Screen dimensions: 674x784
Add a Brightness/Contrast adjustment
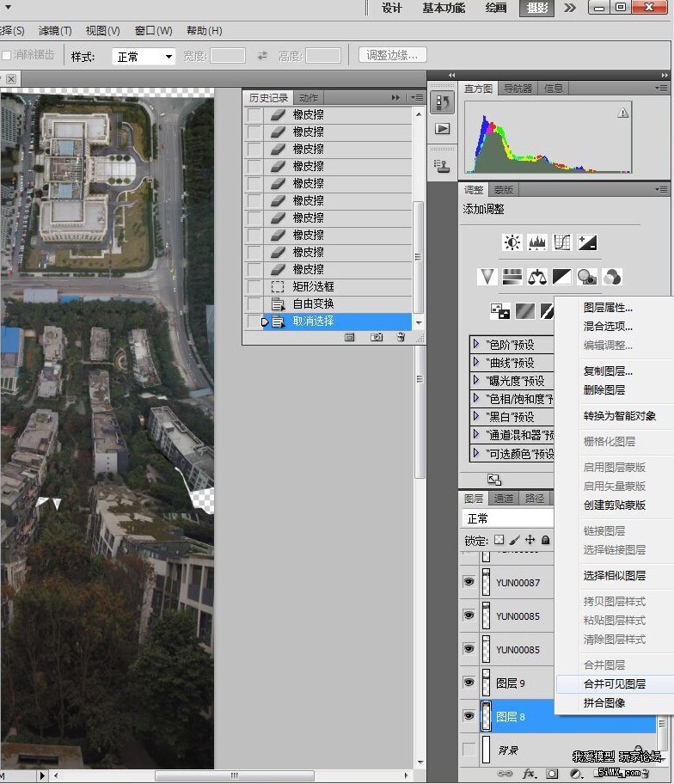[x=512, y=242]
